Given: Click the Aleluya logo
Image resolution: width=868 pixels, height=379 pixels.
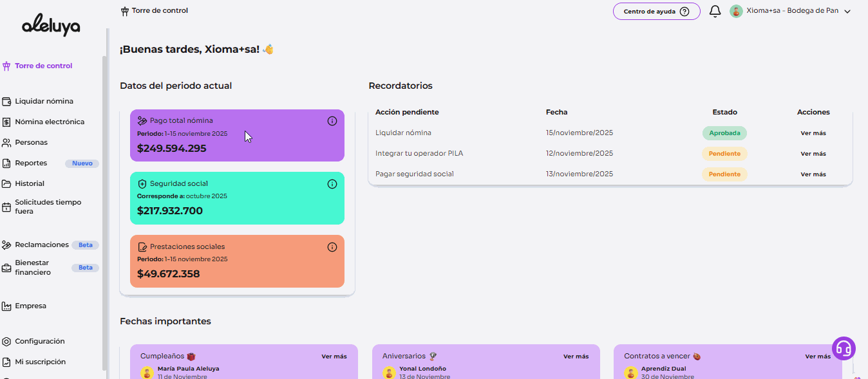Looking at the screenshot, I should tap(51, 26).
